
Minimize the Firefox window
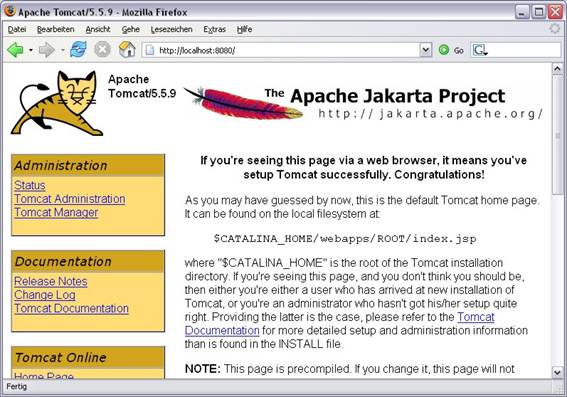tap(521, 12)
